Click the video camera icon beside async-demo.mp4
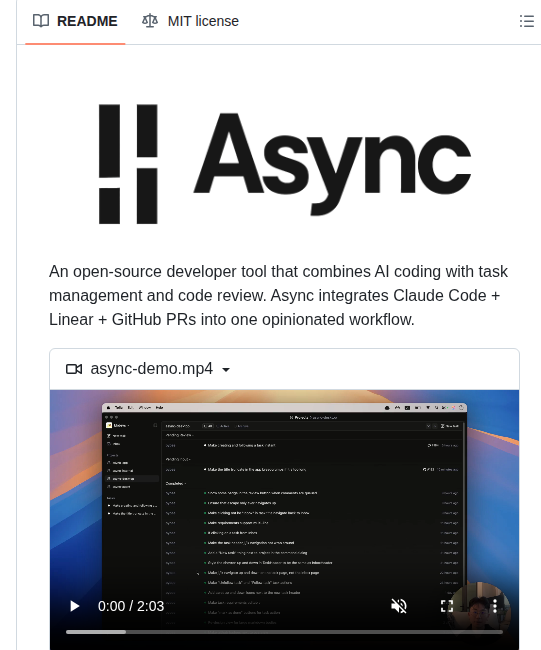Viewport: 541px width, 650px height. (x=74, y=369)
